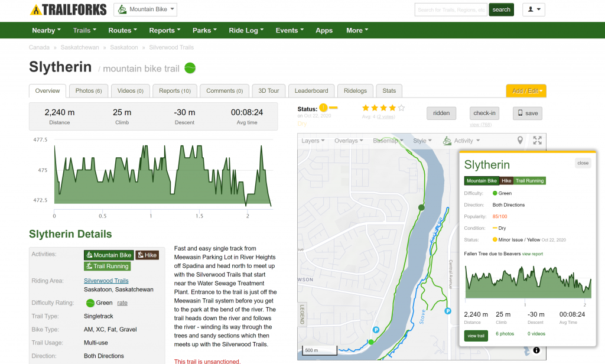Rate the trail with the first star
605x364 pixels.
pyautogui.click(x=365, y=108)
